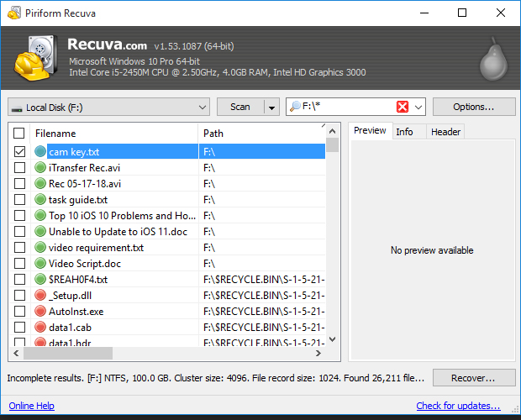Click the Recuva title bar app icon
Screen dimensions: 521x420
14,13
